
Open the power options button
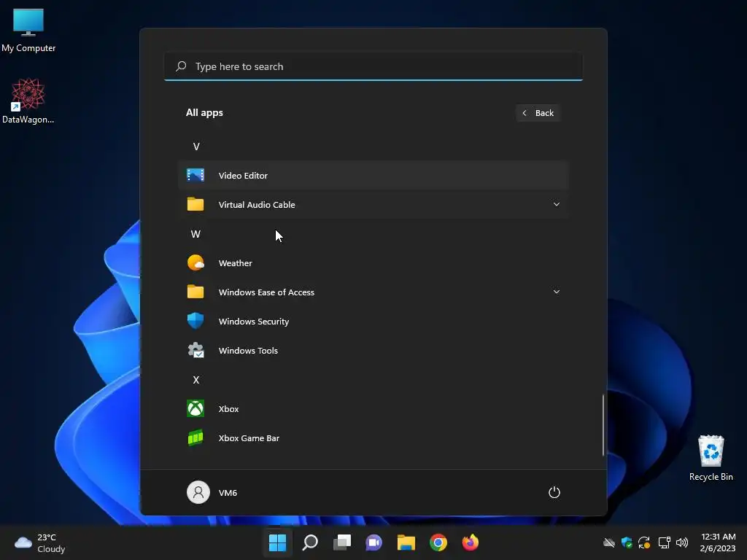tap(554, 492)
